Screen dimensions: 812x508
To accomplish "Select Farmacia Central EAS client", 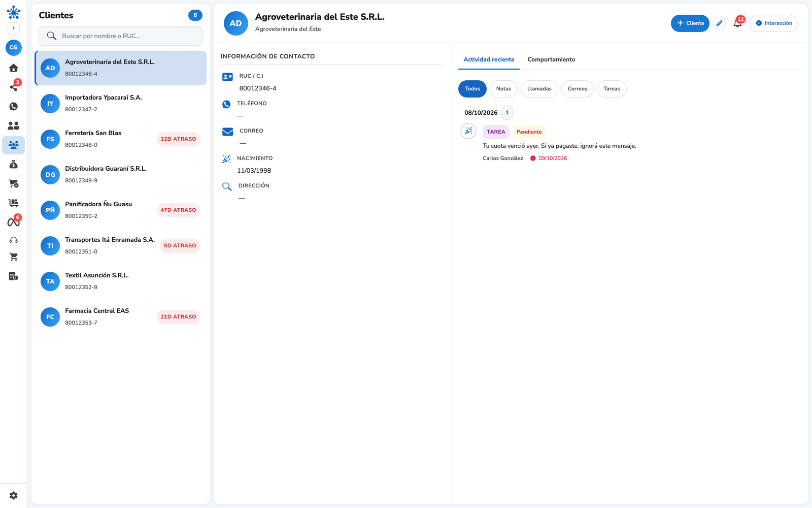I will tap(120, 317).
